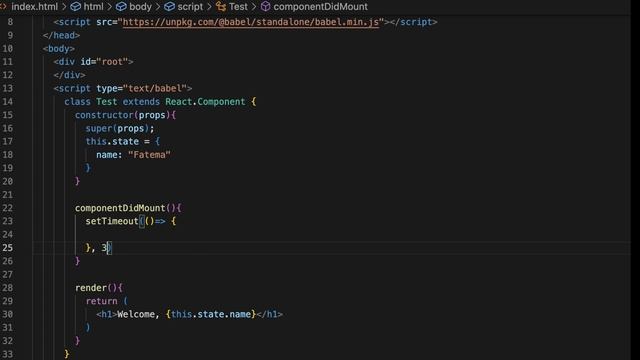Select the script breadcrumb item
640x360 pixels.
(190, 7)
